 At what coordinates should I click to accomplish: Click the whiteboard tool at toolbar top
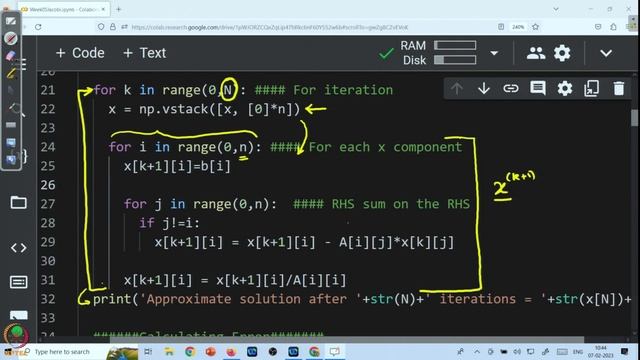pos(11,21)
